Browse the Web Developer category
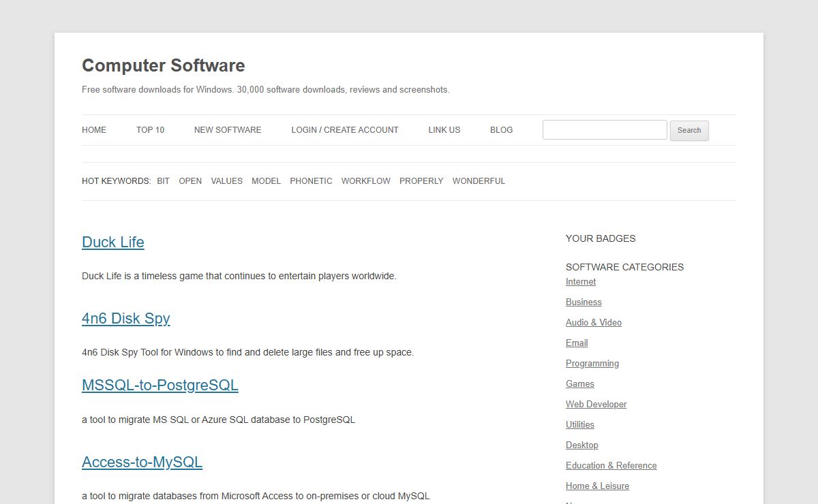The height and width of the screenshot is (504, 818). [x=596, y=405]
